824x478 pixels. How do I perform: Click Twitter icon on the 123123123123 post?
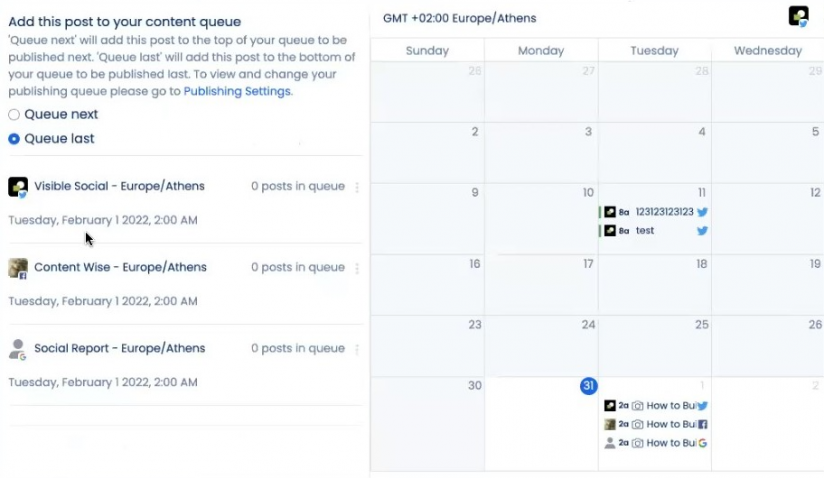pos(702,212)
